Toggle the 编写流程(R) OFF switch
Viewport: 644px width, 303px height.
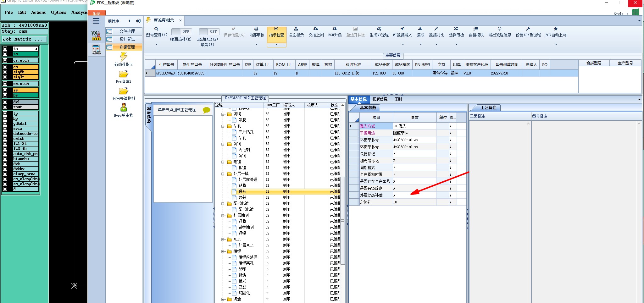[181, 31]
